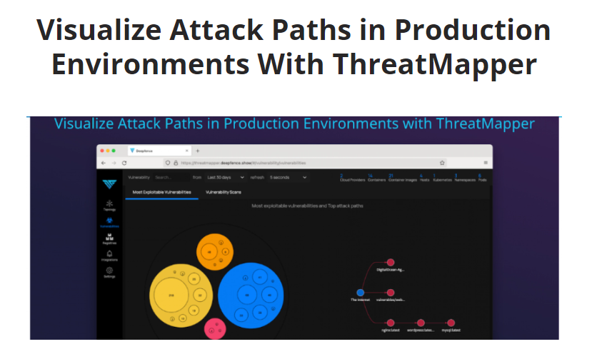Open the browser hamburger menu
602x364 pixels.
[x=486, y=163]
